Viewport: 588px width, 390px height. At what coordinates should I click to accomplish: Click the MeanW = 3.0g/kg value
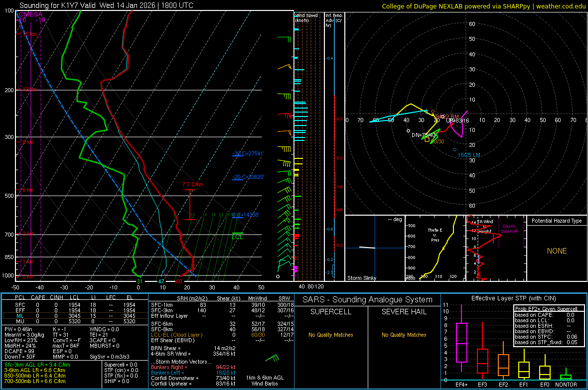click(24, 335)
